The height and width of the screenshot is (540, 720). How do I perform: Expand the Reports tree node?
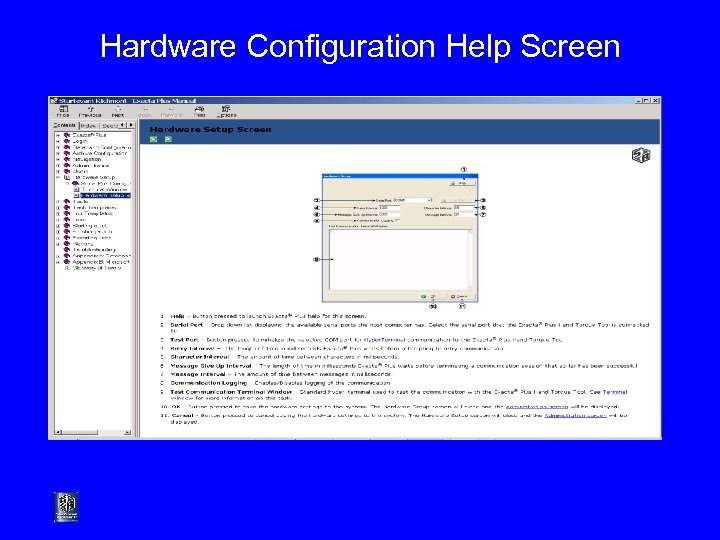point(58,244)
